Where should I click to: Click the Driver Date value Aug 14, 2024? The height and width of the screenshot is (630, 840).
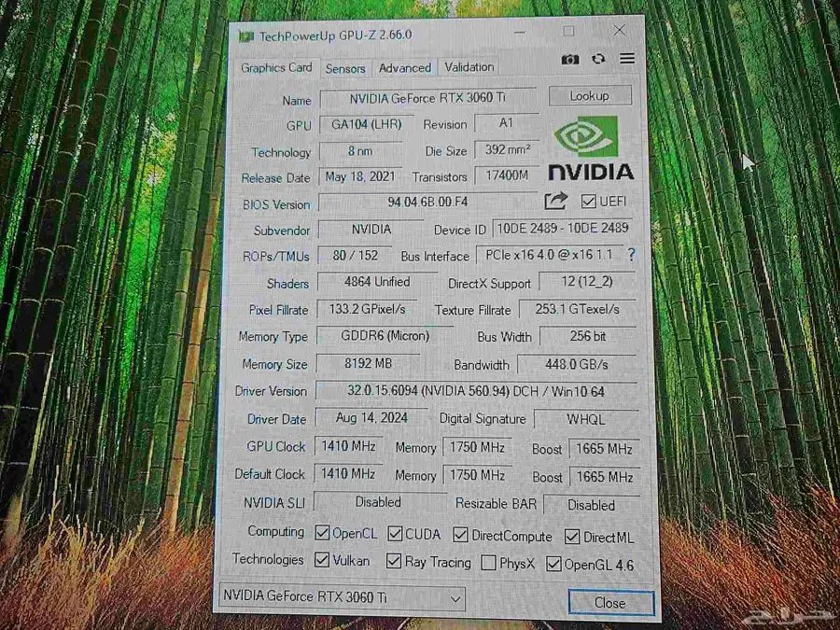(371, 418)
